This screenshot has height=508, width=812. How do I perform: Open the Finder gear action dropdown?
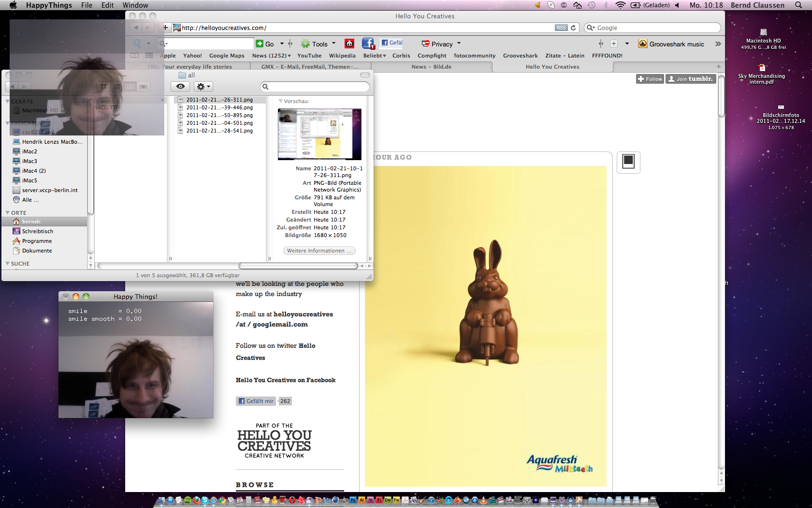tap(203, 87)
